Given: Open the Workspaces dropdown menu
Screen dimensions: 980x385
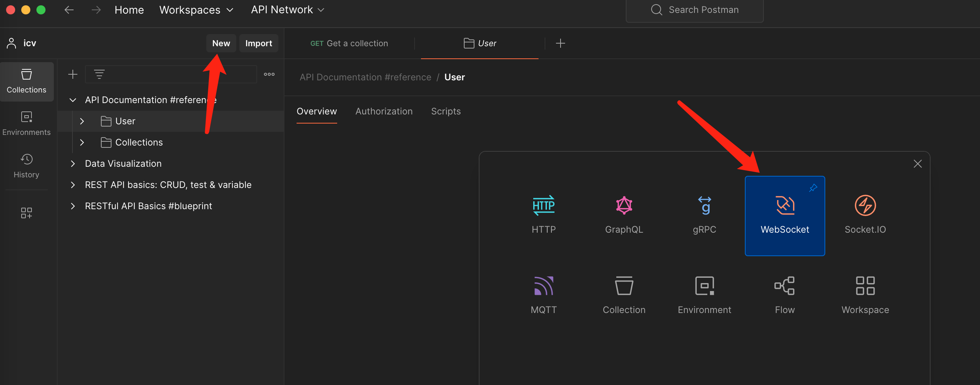Looking at the screenshot, I should [196, 10].
